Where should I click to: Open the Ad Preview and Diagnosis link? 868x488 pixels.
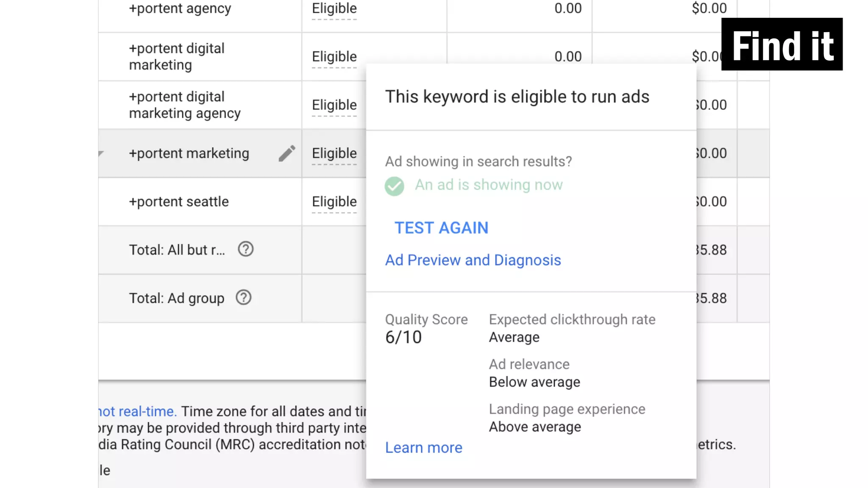tap(473, 260)
